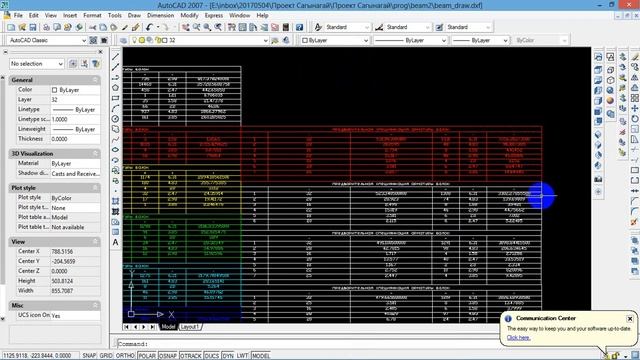Open the File menu
This screenshot has height=360, width=640.
coord(18,15)
